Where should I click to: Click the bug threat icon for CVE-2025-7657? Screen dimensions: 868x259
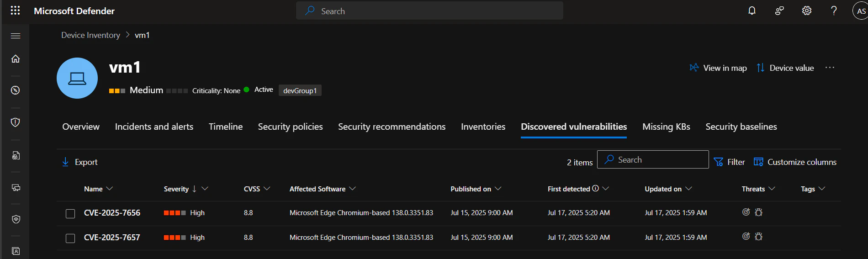point(759,236)
